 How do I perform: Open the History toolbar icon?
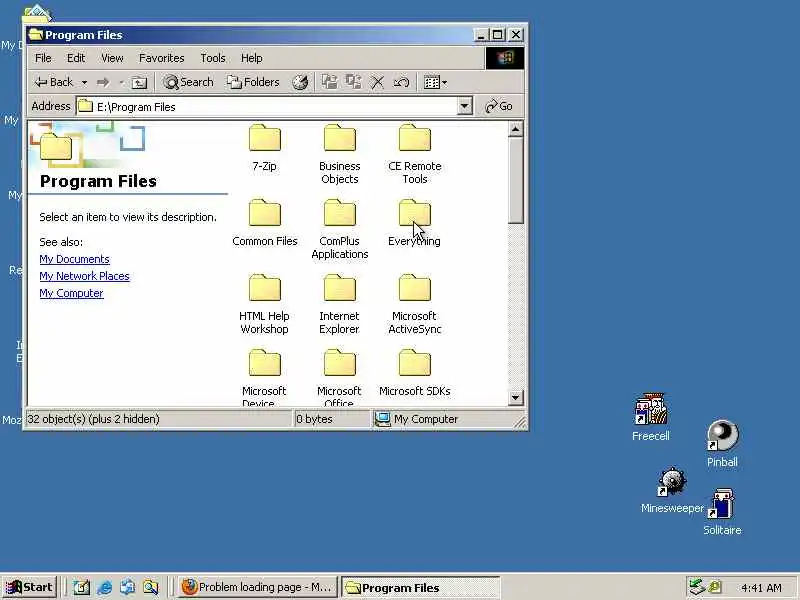pyautogui.click(x=300, y=82)
